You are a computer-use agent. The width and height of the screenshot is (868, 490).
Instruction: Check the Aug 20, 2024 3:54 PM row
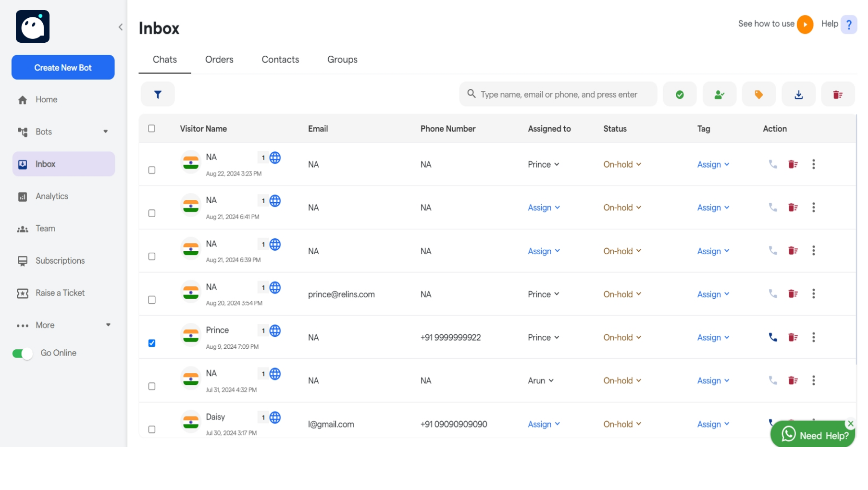(152, 300)
